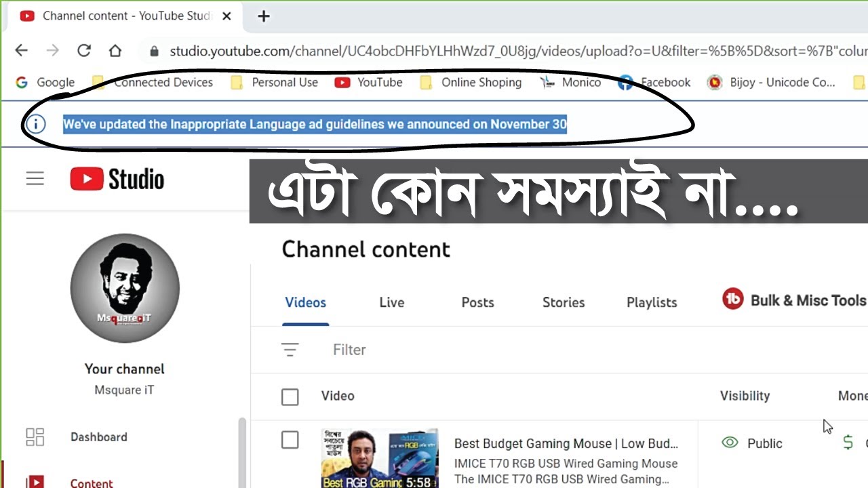Open the Facebook bookmark

point(654,83)
